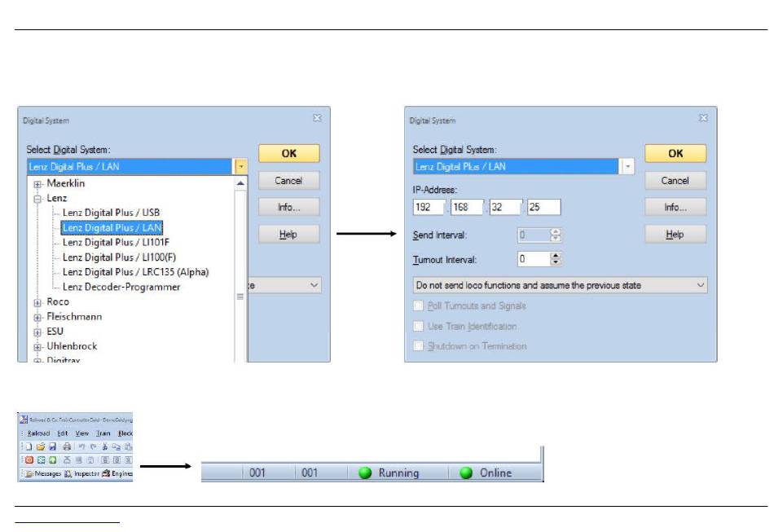
Task: Select Lenz Digital Plus / USB
Action: coord(111,213)
